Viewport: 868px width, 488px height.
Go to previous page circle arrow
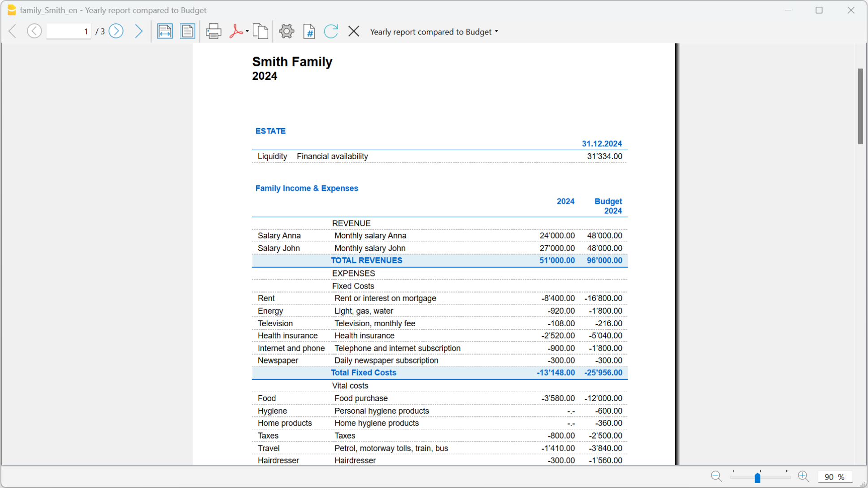(35, 31)
